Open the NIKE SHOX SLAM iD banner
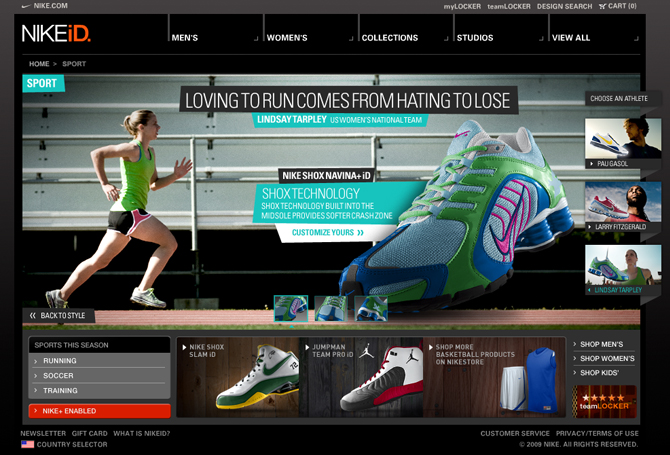The height and width of the screenshot is (455, 670). [x=238, y=377]
